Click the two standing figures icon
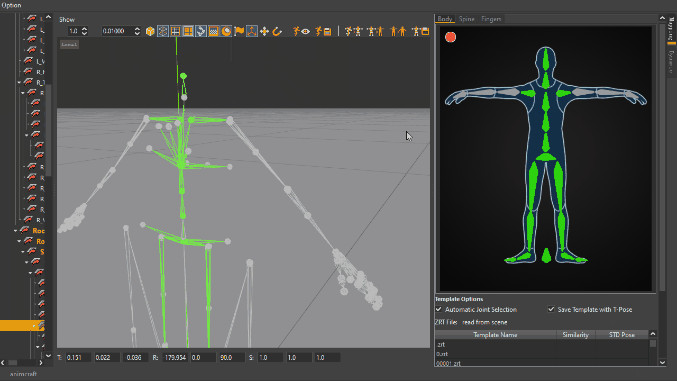The image size is (677, 381). (398, 31)
